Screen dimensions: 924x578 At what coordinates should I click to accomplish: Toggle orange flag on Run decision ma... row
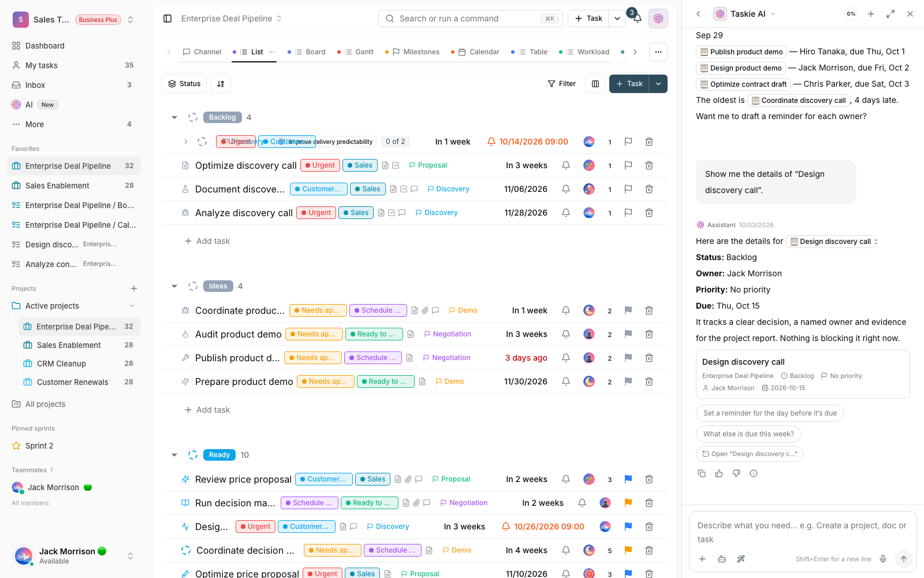[x=628, y=503]
